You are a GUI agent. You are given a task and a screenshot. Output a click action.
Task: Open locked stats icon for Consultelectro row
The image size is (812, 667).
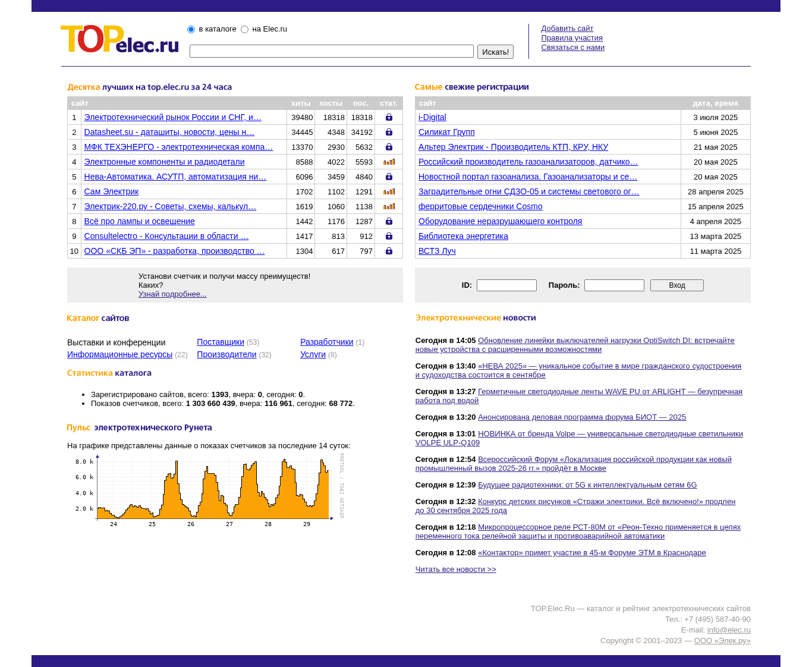coord(389,236)
